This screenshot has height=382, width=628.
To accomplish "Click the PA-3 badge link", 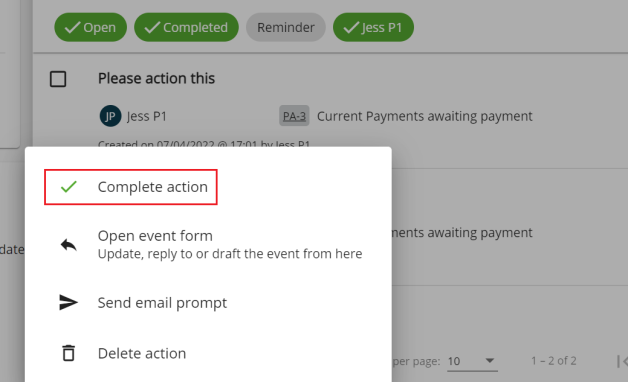I will coord(294,116).
